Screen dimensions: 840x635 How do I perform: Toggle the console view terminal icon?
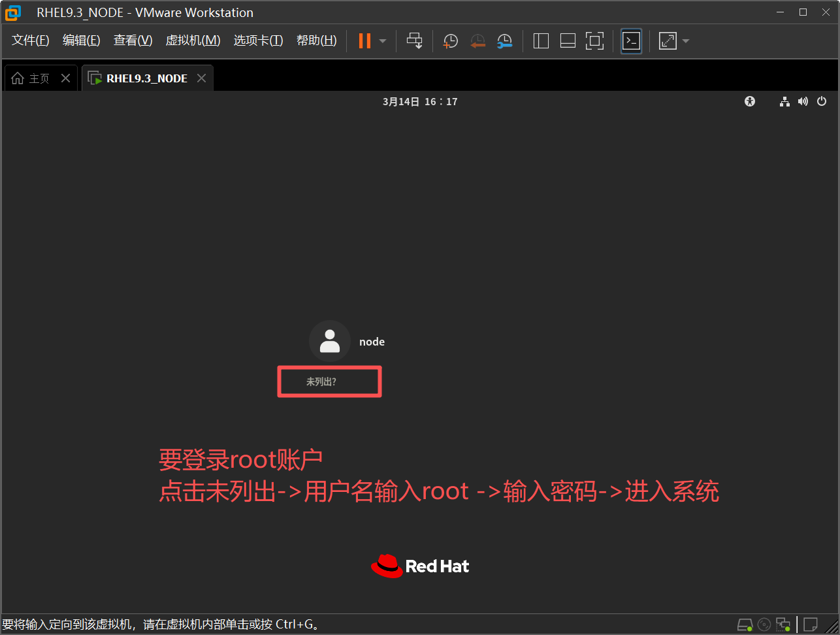631,41
